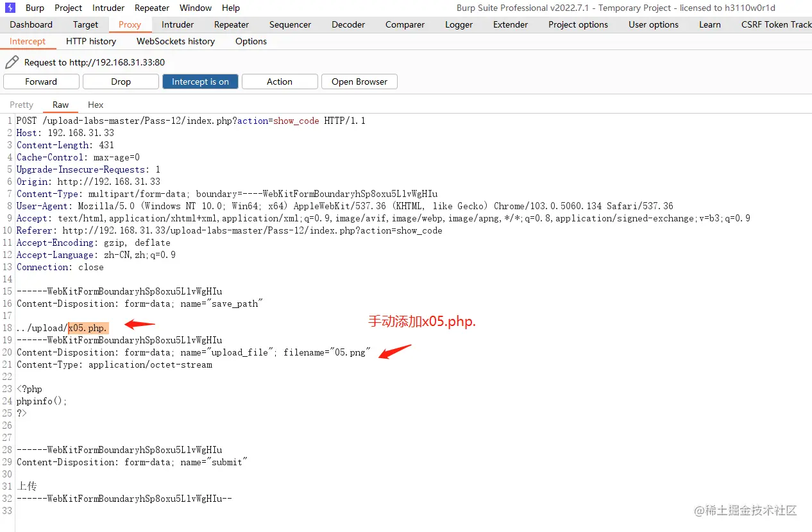Switch to the Target tab
Viewport: 812px width, 532px height.
[x=85, y=24]
